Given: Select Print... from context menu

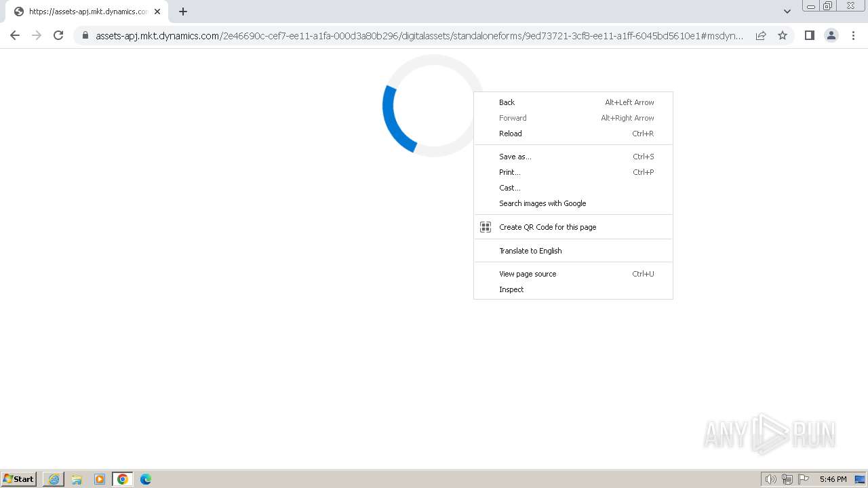Looking at the screenshot, I should point(573,172).
